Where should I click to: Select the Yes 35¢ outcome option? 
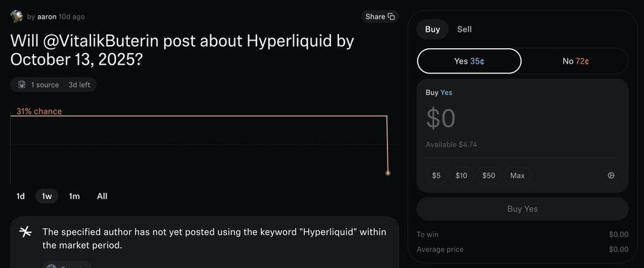(469, 61)
